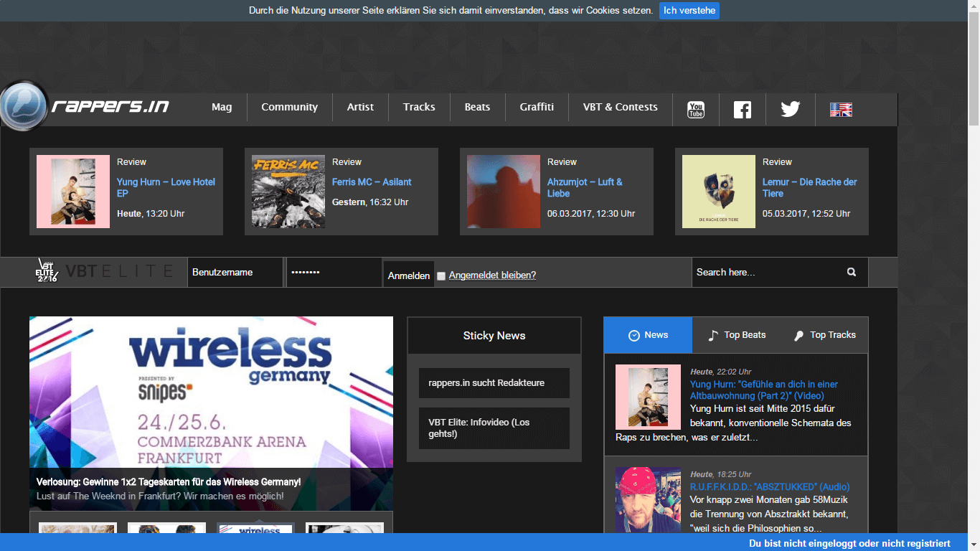
Task: Toggle the Angemeldet bleiben checkbox
Action: tap(441, 275)
